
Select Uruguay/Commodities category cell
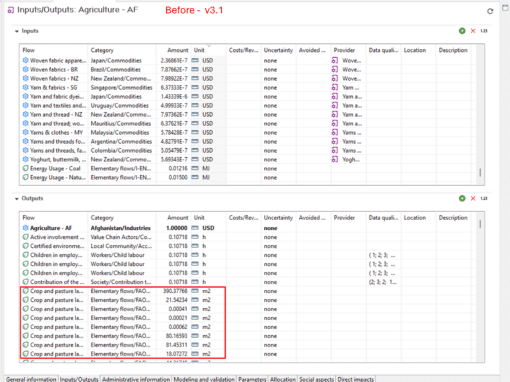coord(119,105)
